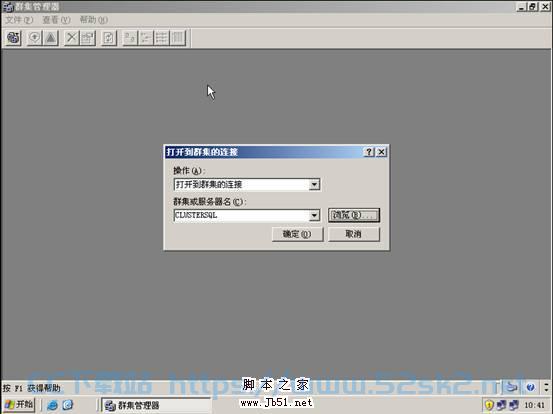This screenshot has width=553, height=414.
Task: Switch to Small Icons view
Action: point(146,38)
